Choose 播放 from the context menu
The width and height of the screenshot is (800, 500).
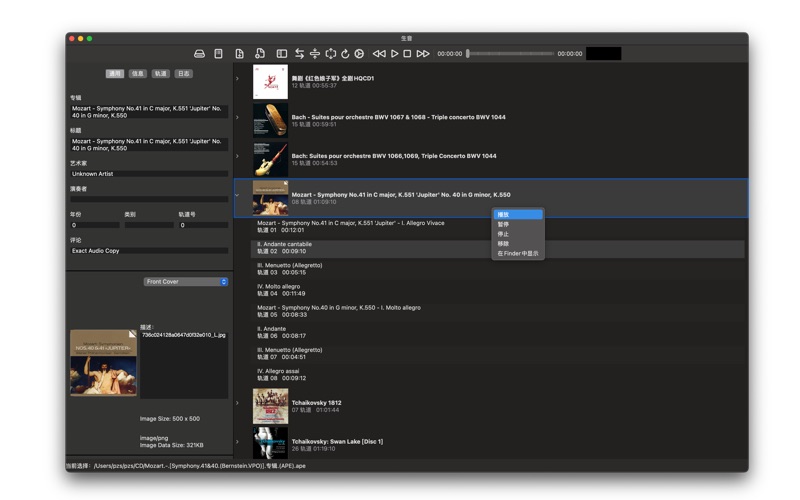[x=517, y=214]
